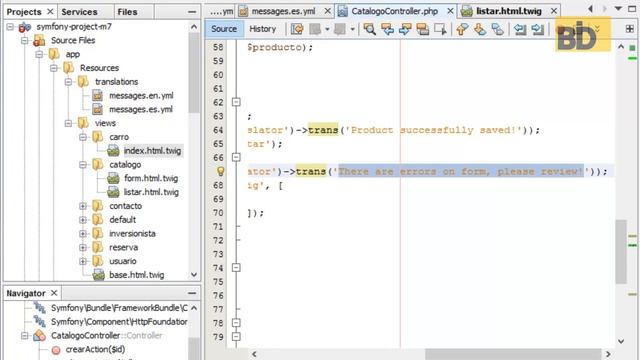Collapse the Resources folder

(x=54, y=68)
